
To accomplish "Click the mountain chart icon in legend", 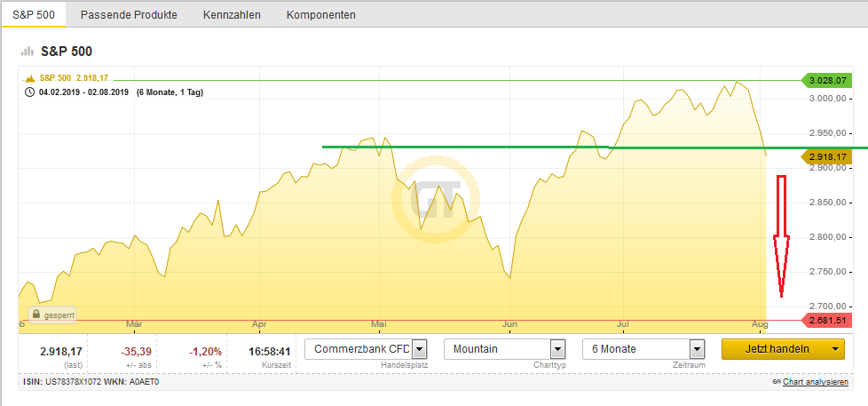I will [30, 78].
